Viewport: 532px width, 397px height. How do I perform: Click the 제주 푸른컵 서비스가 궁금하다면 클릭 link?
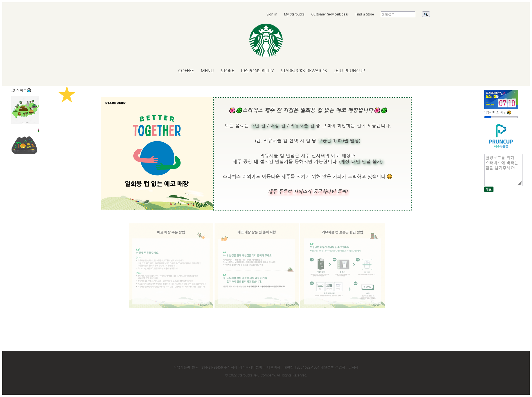[308, 191]
